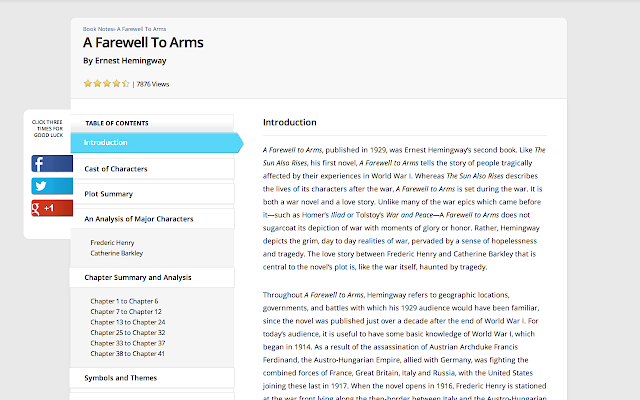
Task: Open the Symbols and Themes section
Action: pyautogui.click(x=152, y=378)
